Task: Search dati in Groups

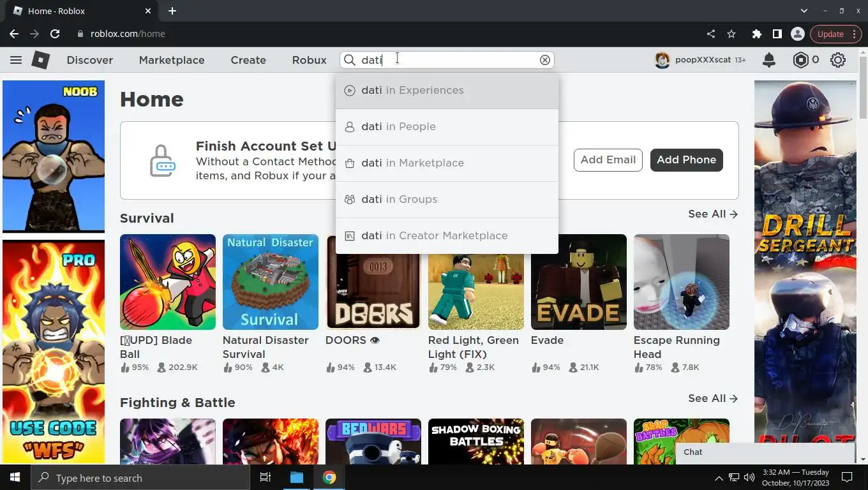Action: click(447, 200)
